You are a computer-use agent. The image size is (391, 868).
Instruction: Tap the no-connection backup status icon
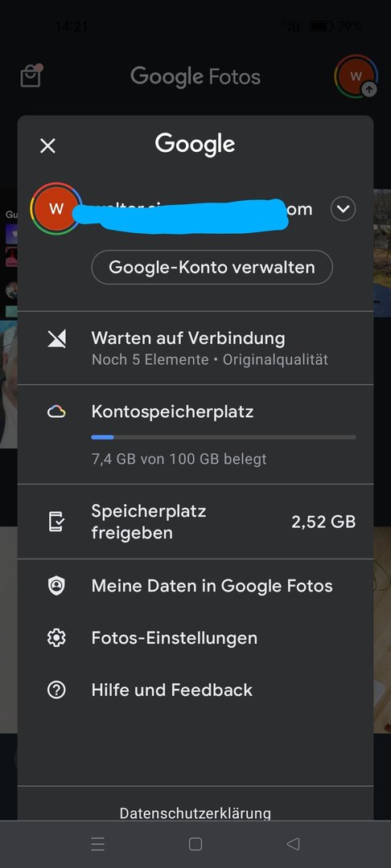tap(56, 338)
